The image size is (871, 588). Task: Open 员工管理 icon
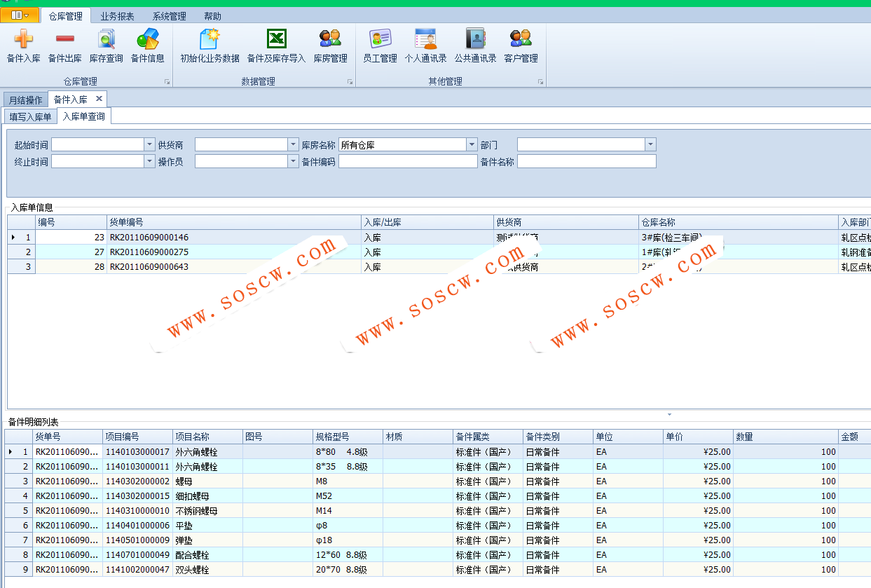380,46
